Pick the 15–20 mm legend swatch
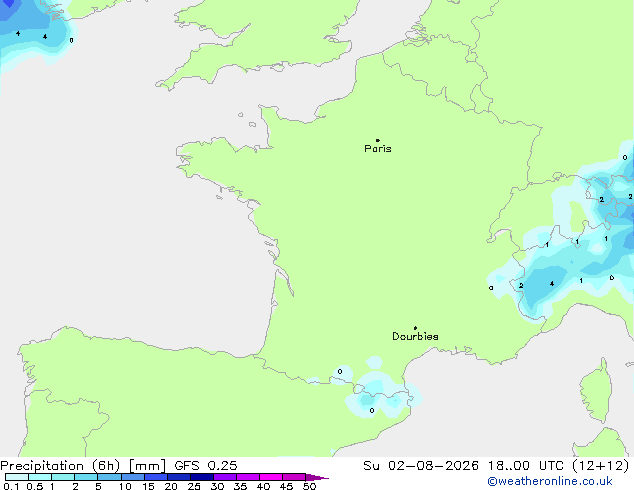The width and height of the screenshot is (634, 490). pos(156,477)
